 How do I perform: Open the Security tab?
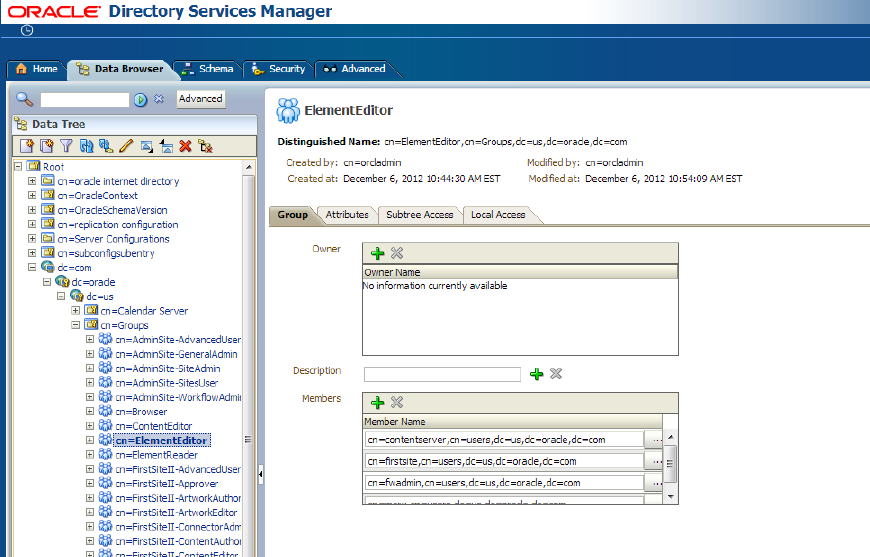[x=279, y=69]
